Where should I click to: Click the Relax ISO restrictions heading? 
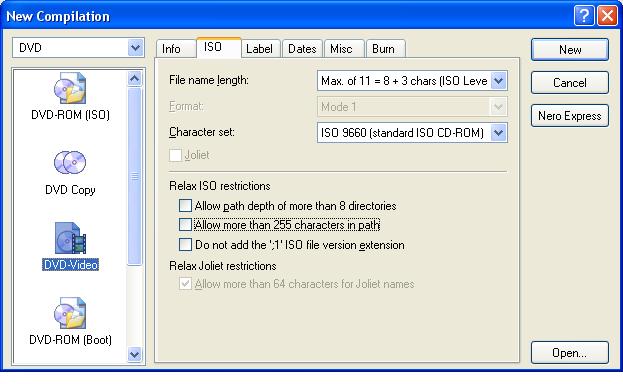coord(220,186)
